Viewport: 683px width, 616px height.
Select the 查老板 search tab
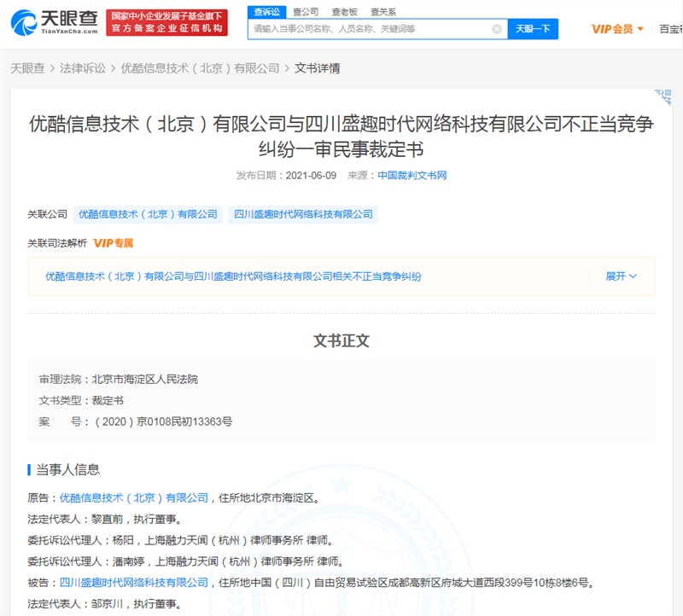[345, 12]
